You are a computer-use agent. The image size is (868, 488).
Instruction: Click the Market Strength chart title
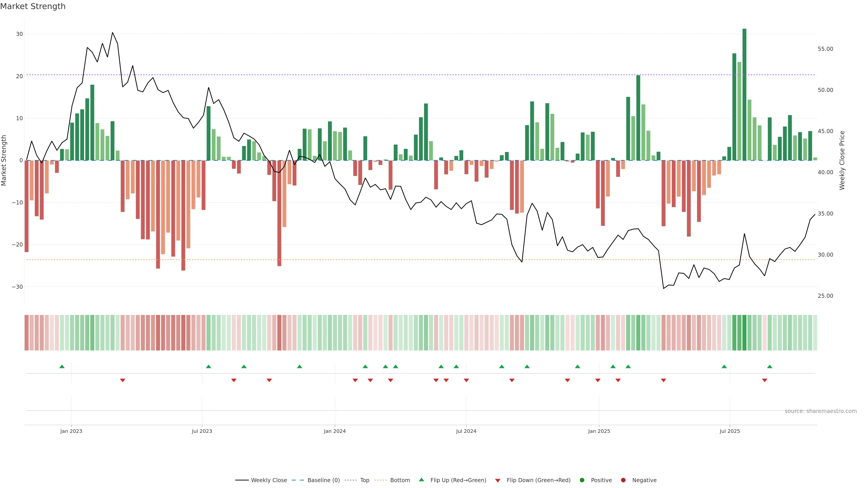click(x=33, y=6)
